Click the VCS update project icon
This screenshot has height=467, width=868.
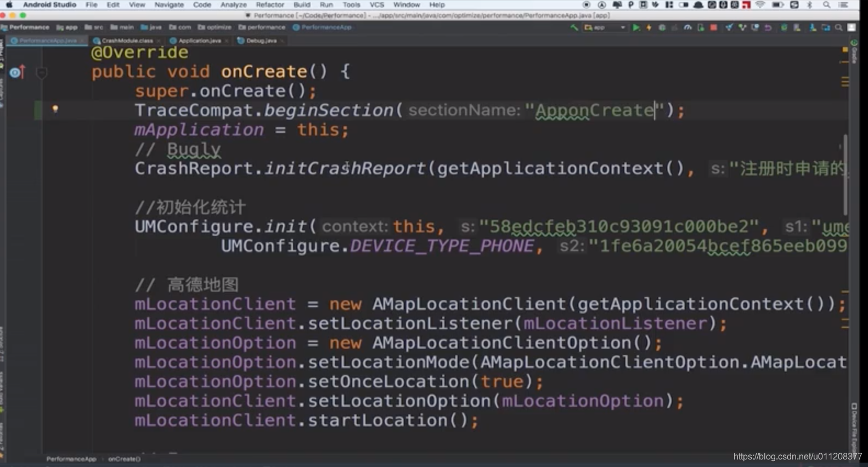(729, 27)
